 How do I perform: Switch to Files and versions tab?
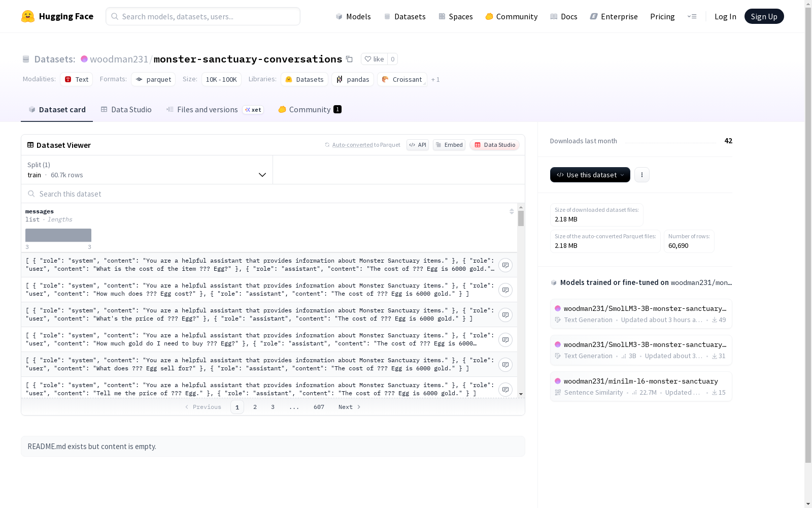[x=215, y=110]
